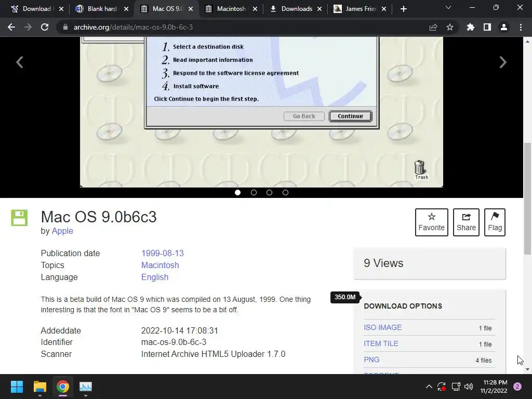Select the second carousel dot

tap(254, 192)
